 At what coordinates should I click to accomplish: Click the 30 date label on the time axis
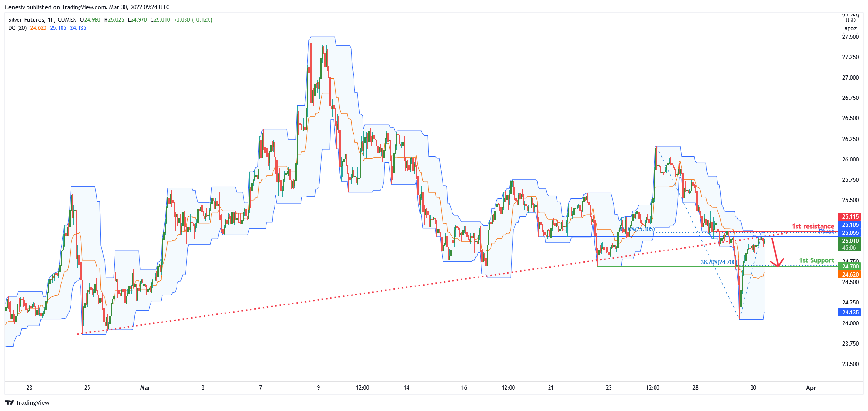[753, 388]
